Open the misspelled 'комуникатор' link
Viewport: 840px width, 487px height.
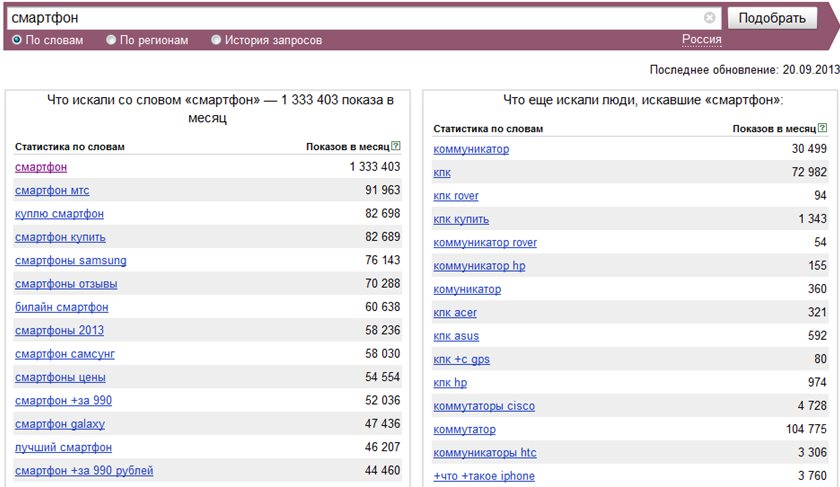point(467,289)
